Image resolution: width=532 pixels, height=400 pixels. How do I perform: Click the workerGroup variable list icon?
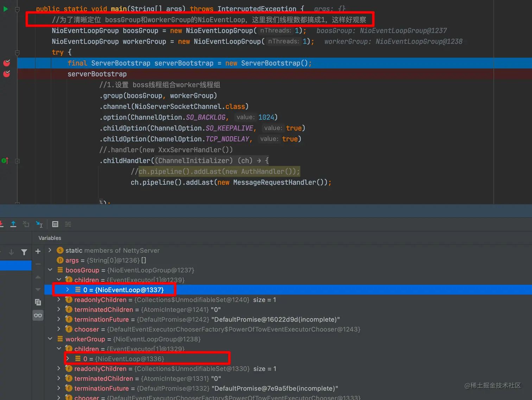(x=60, y=339)
